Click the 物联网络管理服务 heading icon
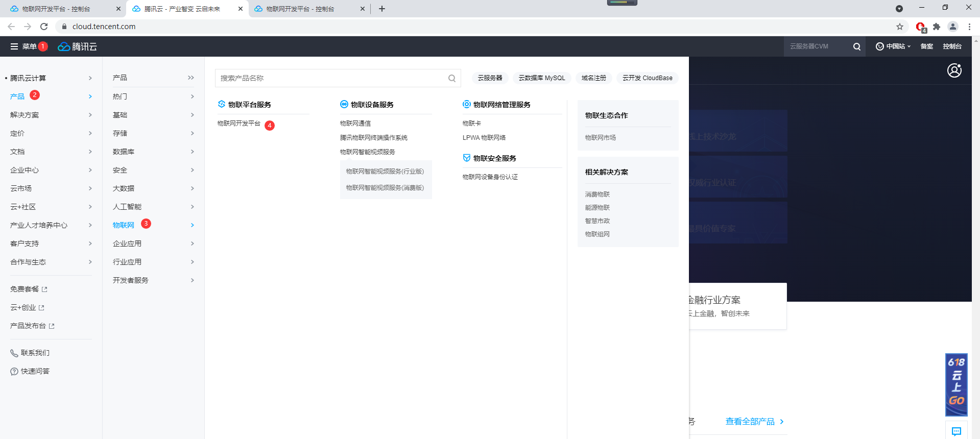The width and height of the screenshot is (980, 439). coord(467,104)
